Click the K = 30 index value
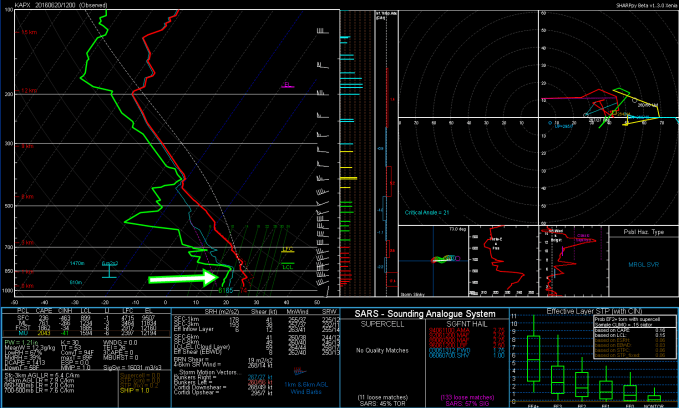 pos(69,343)
